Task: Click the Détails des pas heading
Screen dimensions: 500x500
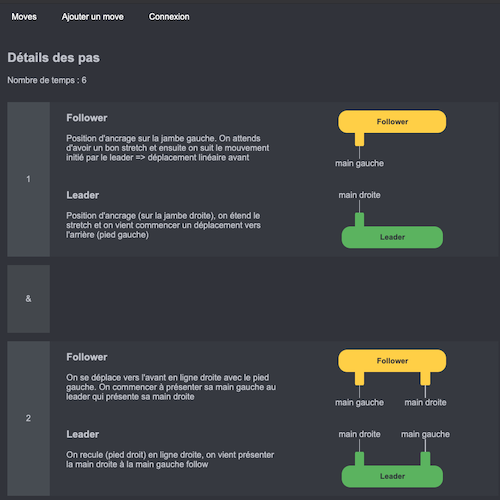Action: coord(54,58)
